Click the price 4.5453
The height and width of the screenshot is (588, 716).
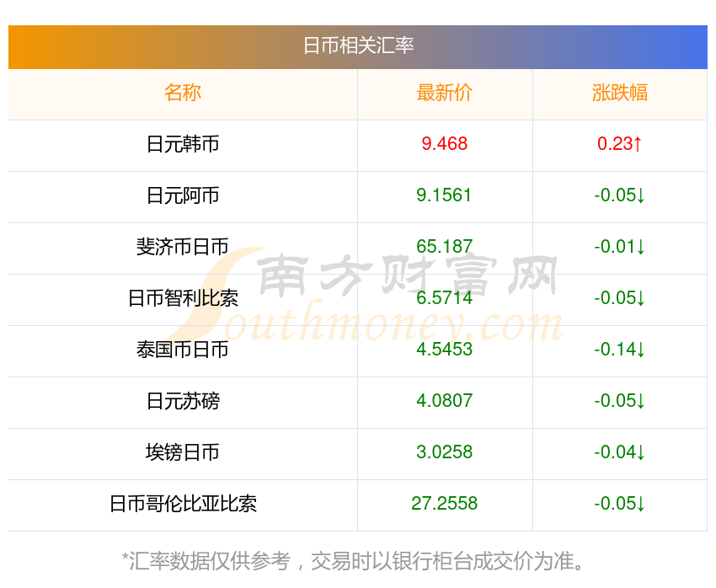tap(444, 350)
